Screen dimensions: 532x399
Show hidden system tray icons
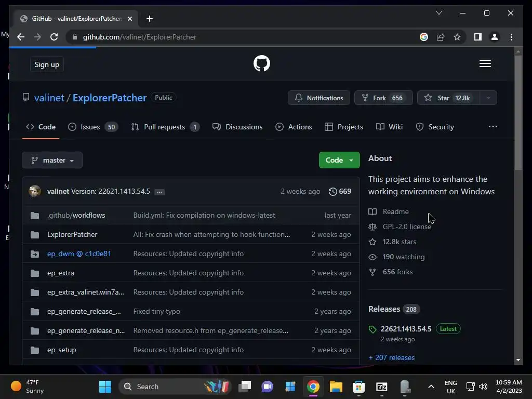pyautogui.click(x=431, y=387)
